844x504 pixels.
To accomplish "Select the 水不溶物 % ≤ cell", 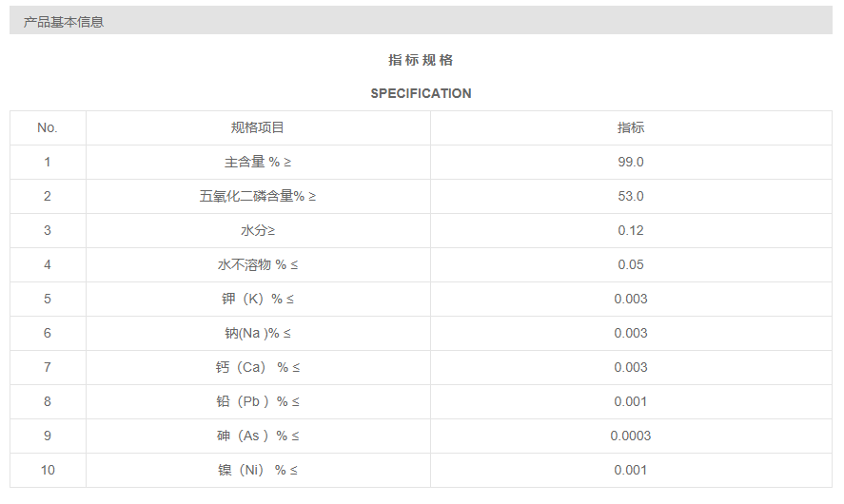I will coord(258,264).
